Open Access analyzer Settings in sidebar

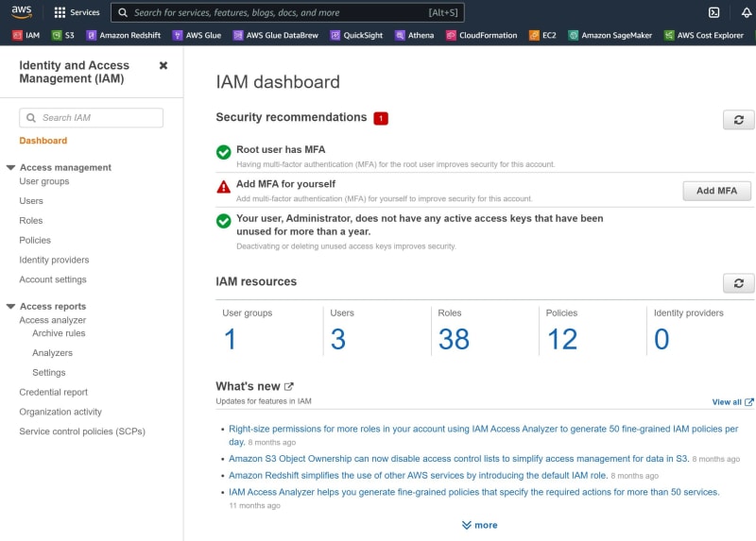[x=49, y=373]
